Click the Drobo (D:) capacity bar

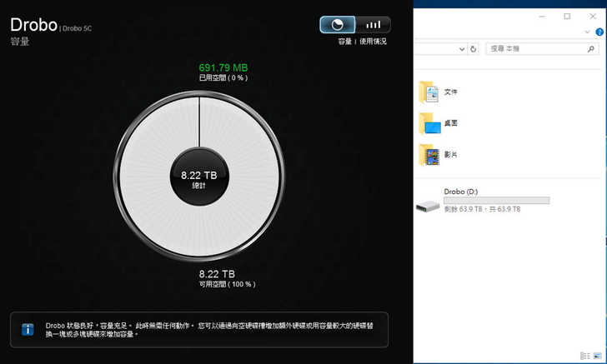click(497, 201)
